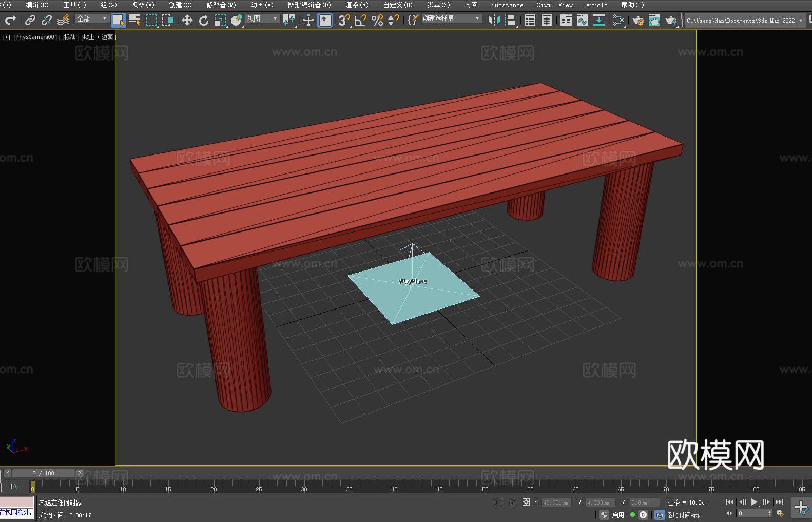This screenshot has height=522, width=812.
Task: Click the Mirror tool icon
Action: 494,20
